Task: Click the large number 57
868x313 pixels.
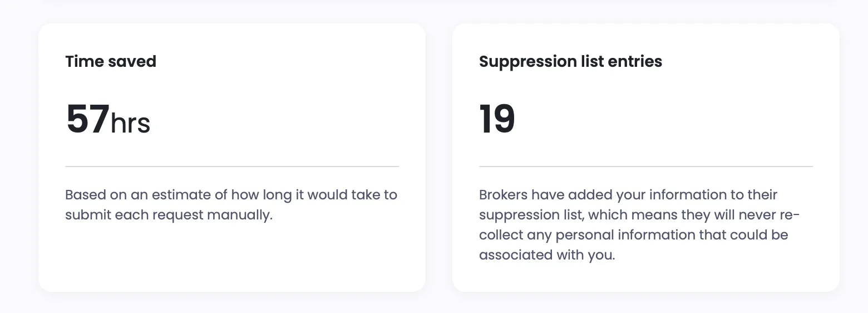Action: tap(87, 120)
